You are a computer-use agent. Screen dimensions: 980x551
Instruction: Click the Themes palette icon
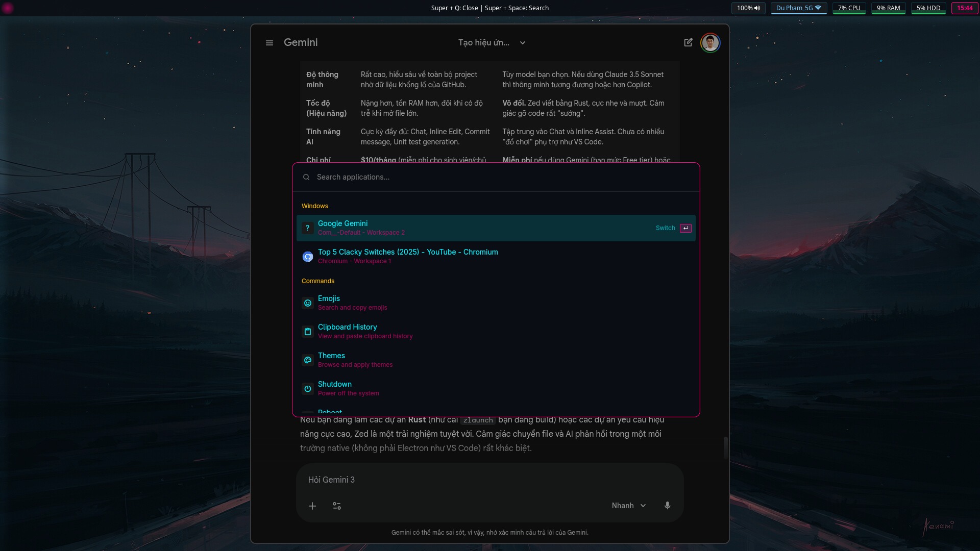(308, 360)
